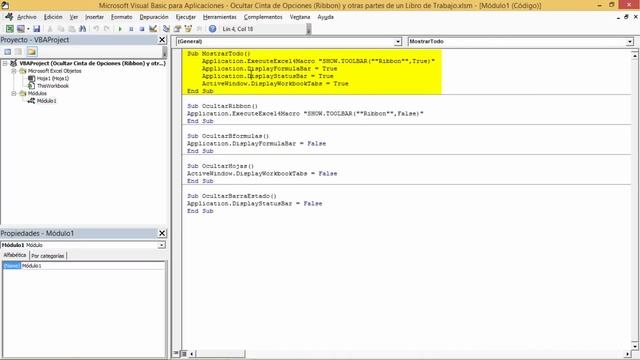Collapse the VBAProject root tree node
The width and height of the screenshot is (640, 360).
[x=5, y=63]
